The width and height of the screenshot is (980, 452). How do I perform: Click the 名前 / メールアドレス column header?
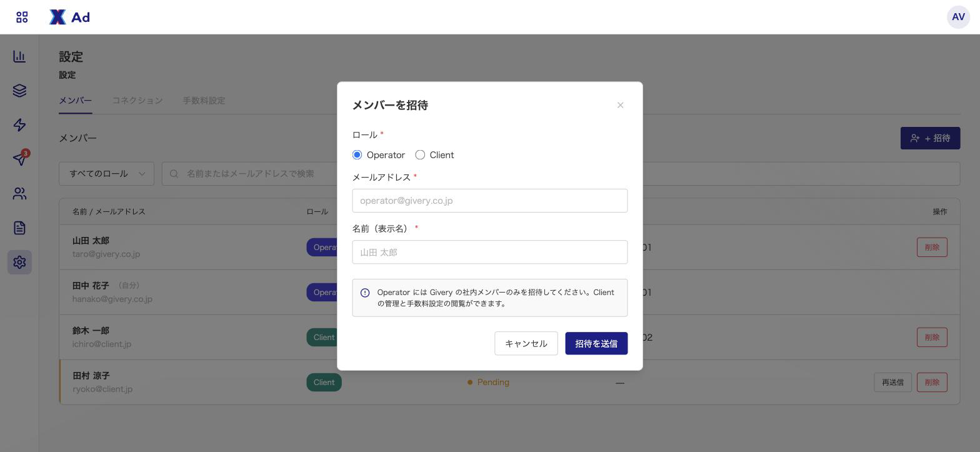109,211
